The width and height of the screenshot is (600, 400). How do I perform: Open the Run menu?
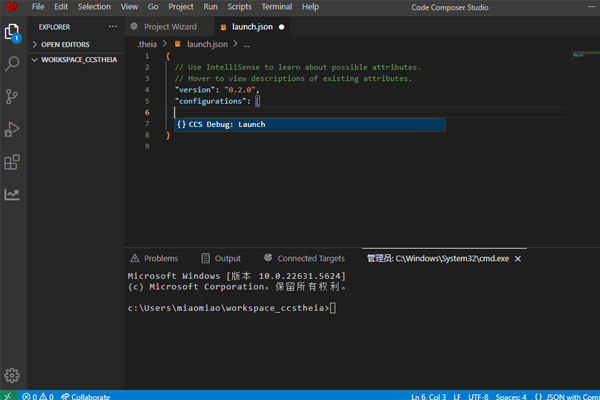coord(210,7)
